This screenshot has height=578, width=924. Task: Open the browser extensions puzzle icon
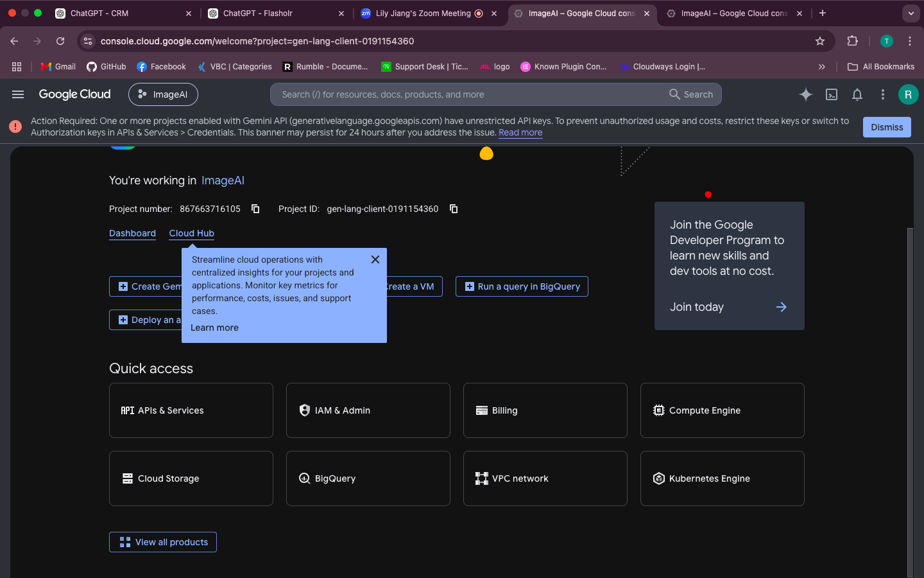(x=853, y=41)
